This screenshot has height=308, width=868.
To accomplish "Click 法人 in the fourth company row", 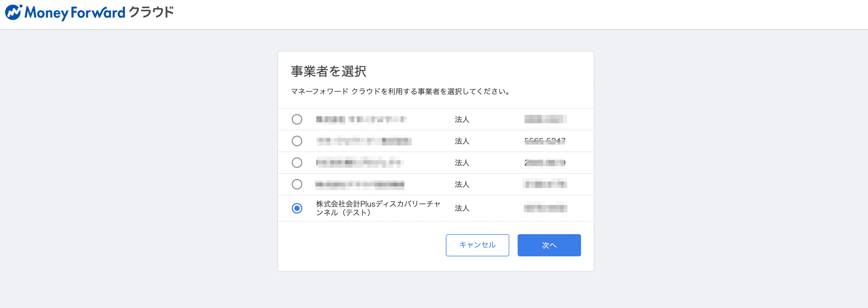I will pos(462,184).
